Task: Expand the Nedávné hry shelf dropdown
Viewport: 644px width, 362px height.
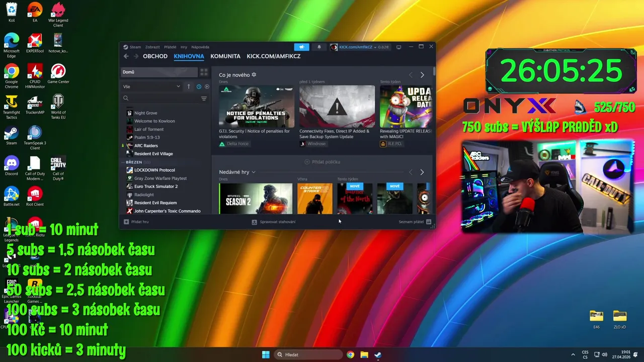Action: click(x=254, y=172)
